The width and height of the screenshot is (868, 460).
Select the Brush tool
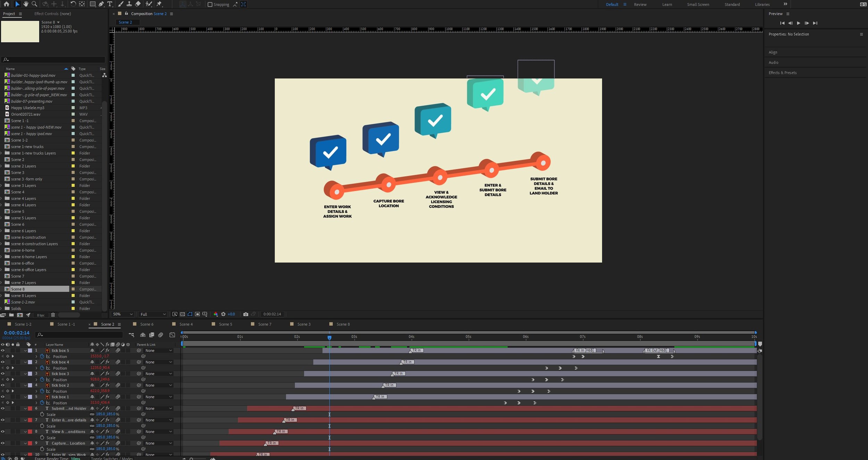click(120, 4)
